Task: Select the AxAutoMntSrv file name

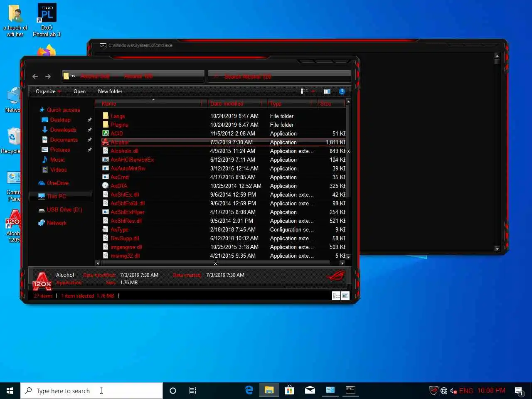Action: coord(128,168)
